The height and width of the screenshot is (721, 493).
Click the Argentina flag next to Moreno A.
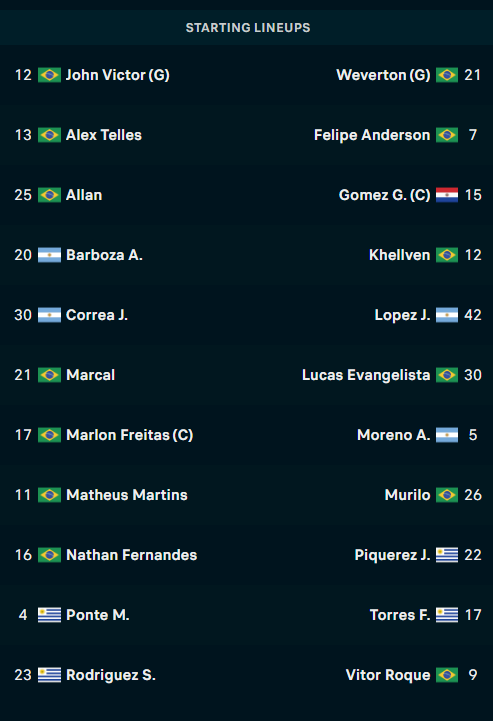pos(447,435)
